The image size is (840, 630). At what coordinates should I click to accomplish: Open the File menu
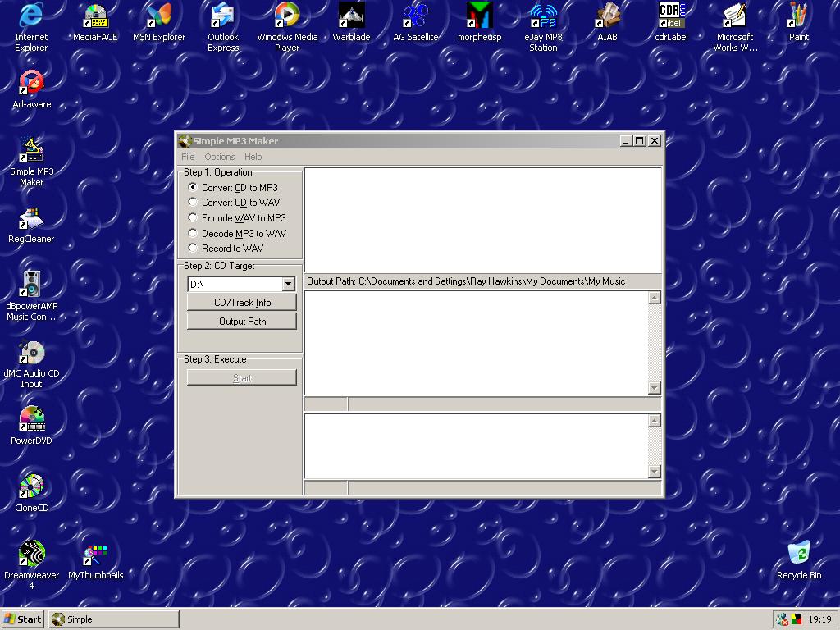[188, 157]
